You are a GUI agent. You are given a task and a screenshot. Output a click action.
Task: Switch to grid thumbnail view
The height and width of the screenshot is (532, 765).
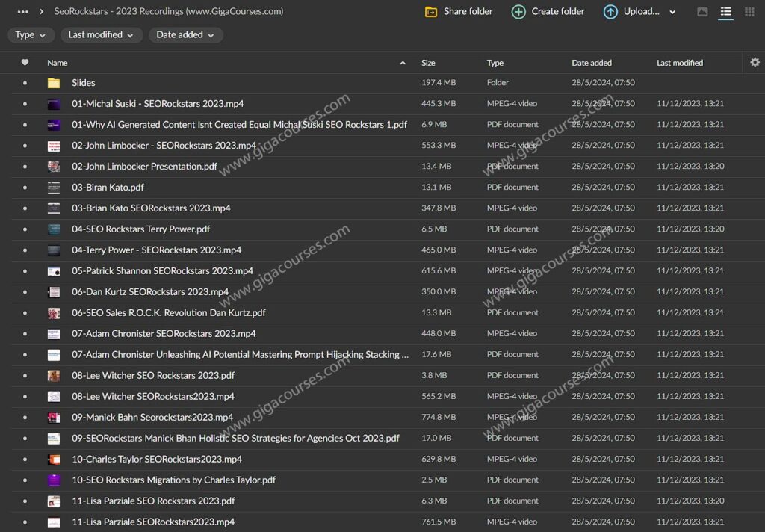[x=749, y=12]
